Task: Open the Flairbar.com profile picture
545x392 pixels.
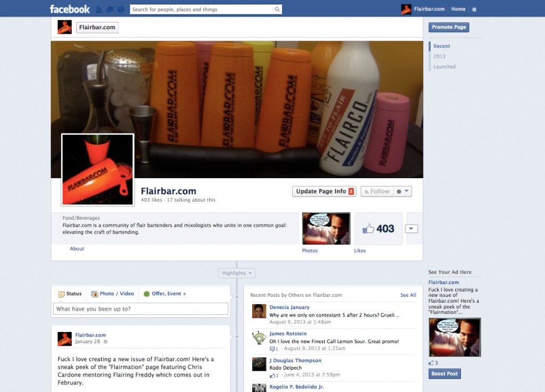Action: (x=98, y=170)
